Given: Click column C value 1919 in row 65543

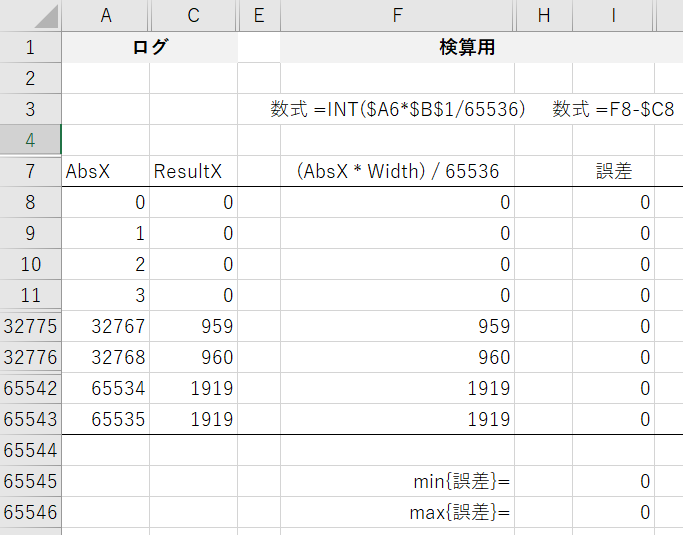Looking at the screenshot, I should [194, 419].
